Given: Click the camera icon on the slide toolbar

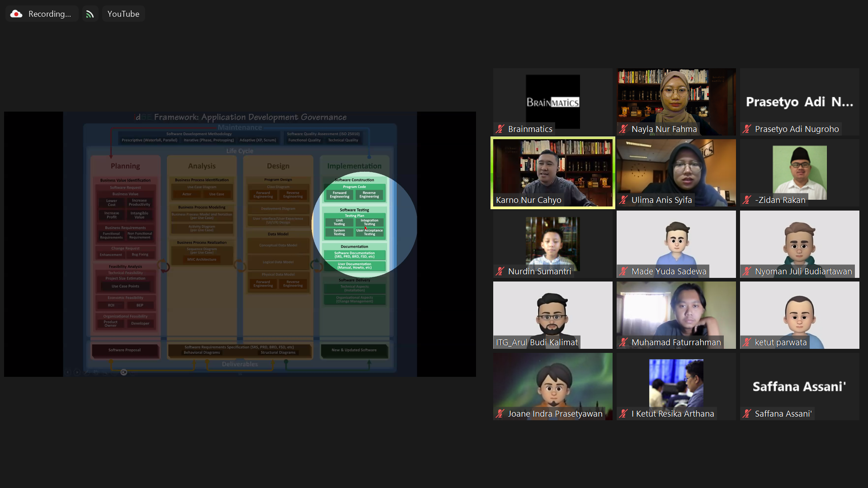Looking at the screenshot, I should click(x=124, y=372).
